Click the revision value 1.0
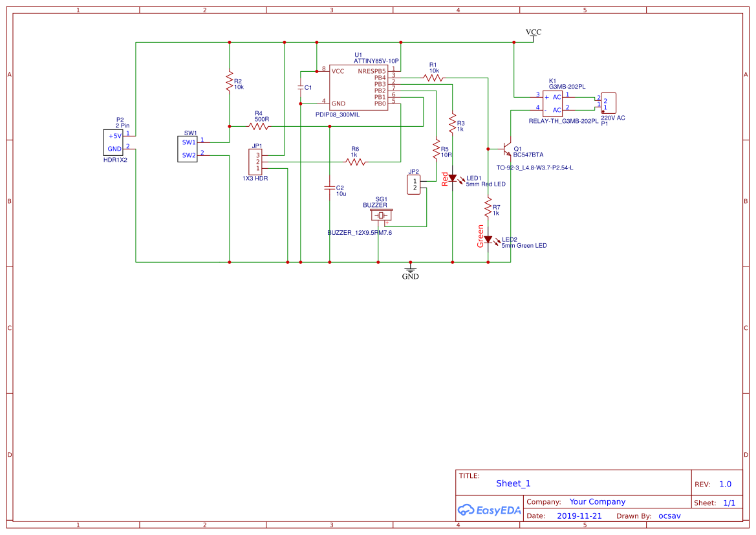The image size is (756, 535). 726,483
